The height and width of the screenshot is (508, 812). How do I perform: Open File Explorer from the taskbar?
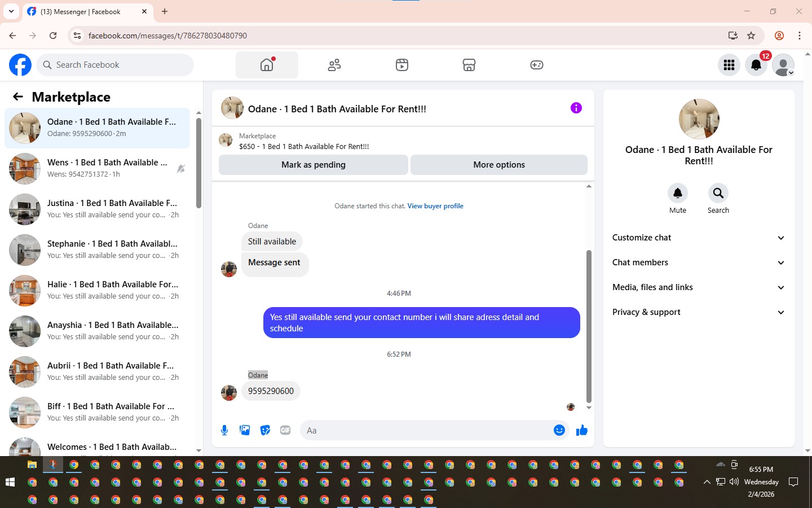point(32,465)
